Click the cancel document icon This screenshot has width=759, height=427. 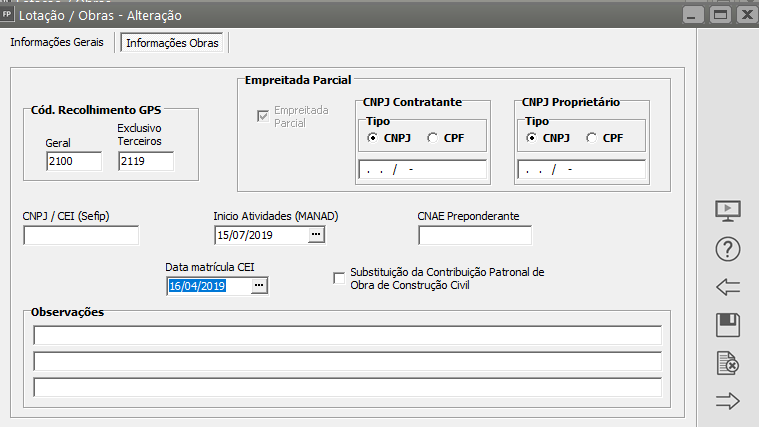click(x=727, y=364)
